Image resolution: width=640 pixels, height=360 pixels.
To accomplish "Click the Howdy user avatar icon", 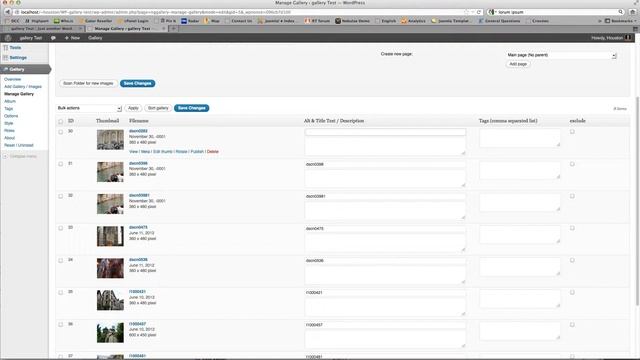I will (628, 38).
